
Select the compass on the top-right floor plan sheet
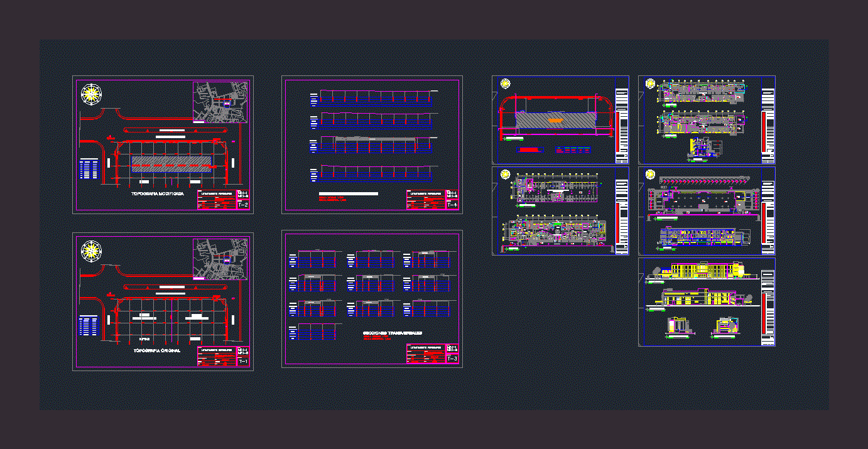[650, 84]
